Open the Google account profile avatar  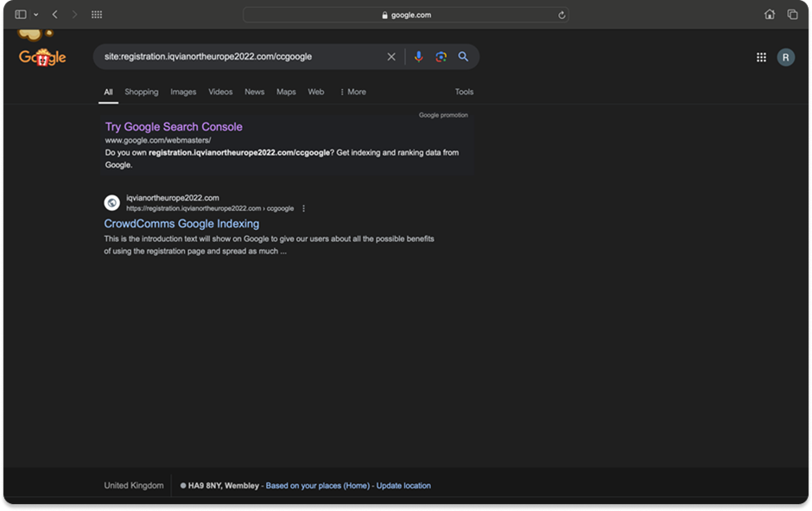(x=785, y=57)
